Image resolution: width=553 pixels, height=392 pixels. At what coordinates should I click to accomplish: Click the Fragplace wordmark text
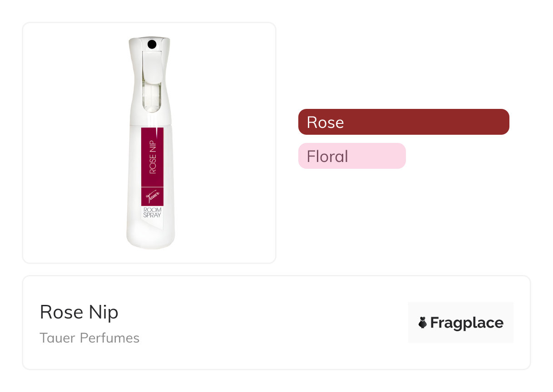coord(467,323)
